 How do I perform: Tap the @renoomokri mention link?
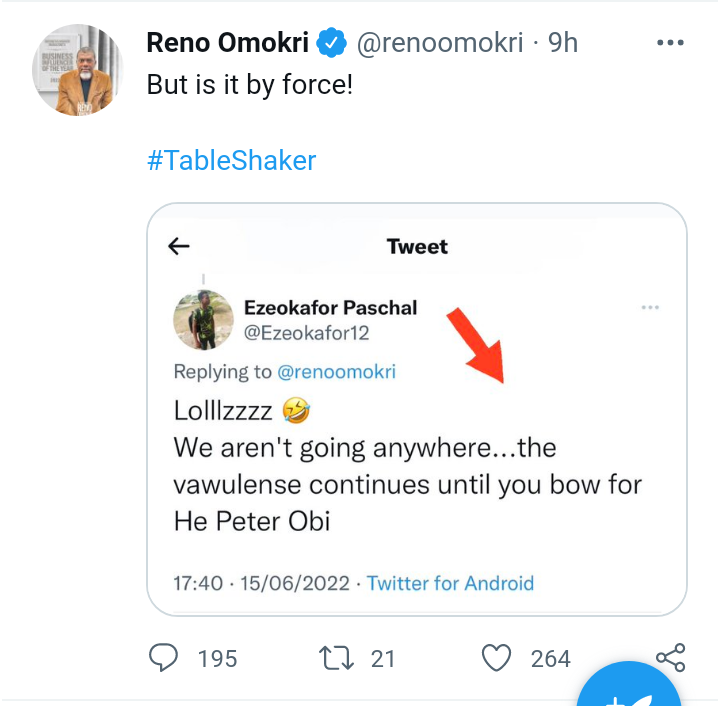pyautogui.click(x=336, y=372)
